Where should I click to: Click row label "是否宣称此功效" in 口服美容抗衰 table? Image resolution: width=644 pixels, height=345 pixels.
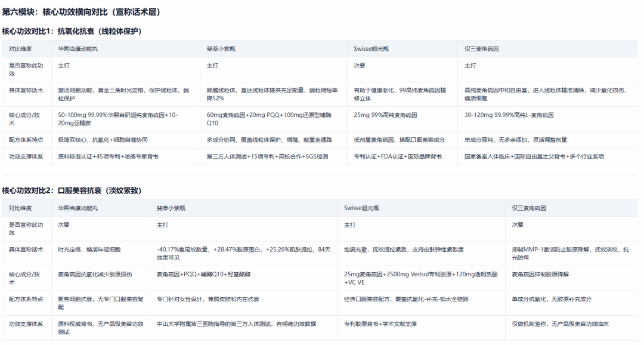pyautogui.click(x=26, y=229)
